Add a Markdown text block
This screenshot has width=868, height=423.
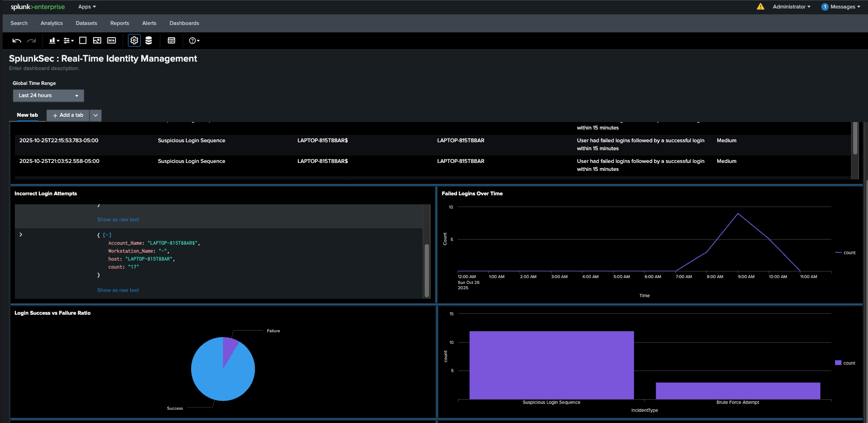click(111, 40)
